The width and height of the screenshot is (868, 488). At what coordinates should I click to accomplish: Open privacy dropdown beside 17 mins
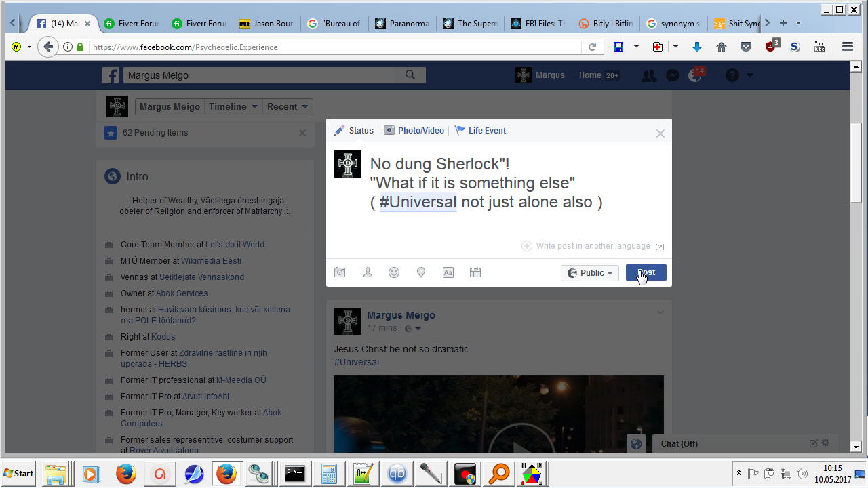pyautogui.click(x=413, y=329)
